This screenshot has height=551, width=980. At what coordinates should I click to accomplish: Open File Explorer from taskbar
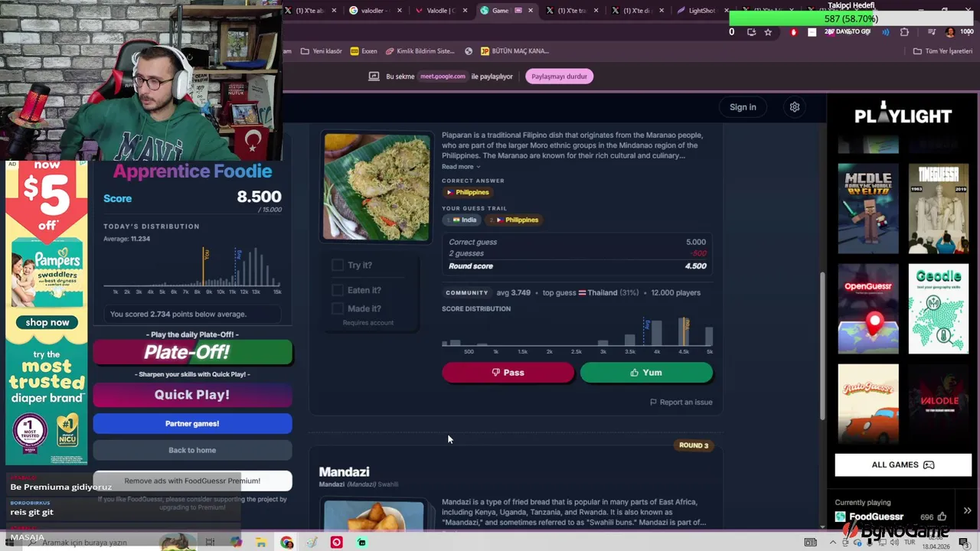(x=261, y=543)
